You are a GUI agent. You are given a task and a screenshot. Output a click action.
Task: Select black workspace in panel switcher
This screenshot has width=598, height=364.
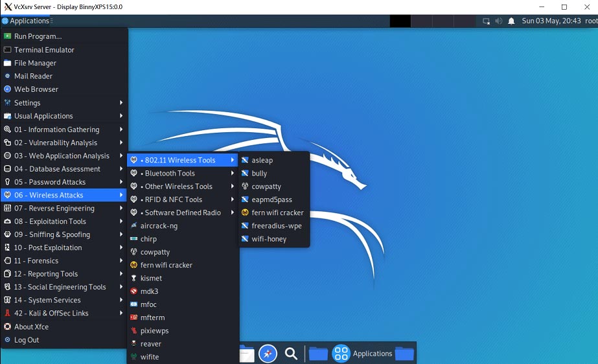pyautogui.click(x=400, y=21)
